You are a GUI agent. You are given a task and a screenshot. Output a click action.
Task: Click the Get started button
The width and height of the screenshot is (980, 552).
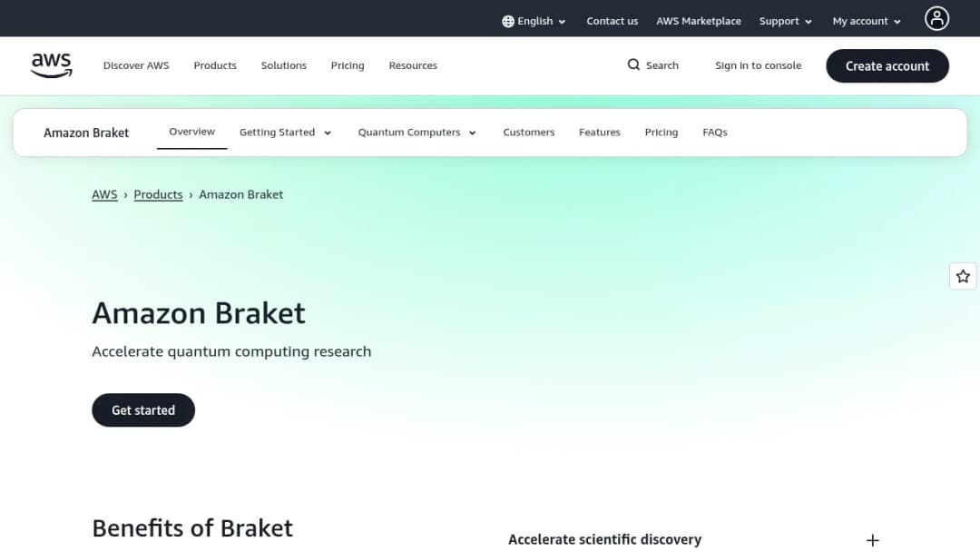[143, 410]
